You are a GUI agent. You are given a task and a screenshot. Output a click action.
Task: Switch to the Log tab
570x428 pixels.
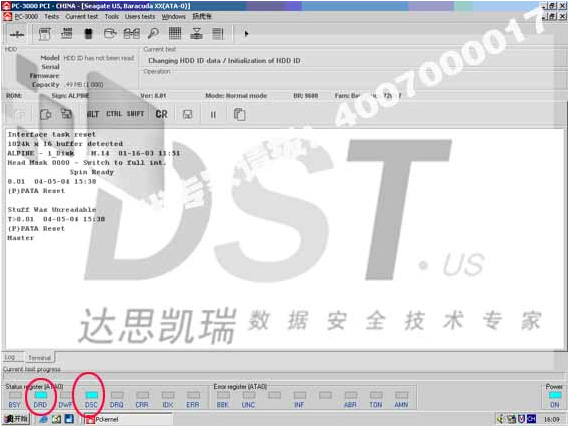pyautogui.click(x=10, y=357)
